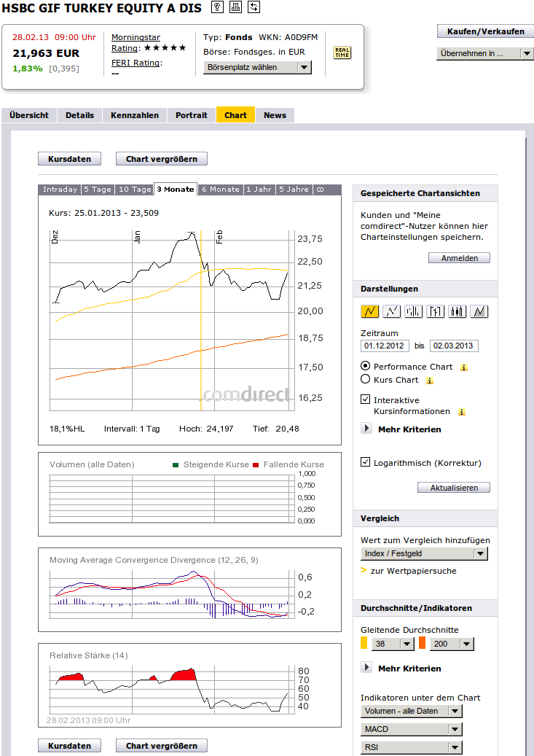Follow the zur Wertpapiersuche link
Image resolution: width=534 pixels, height=756 pixels.
pos(413,571)
